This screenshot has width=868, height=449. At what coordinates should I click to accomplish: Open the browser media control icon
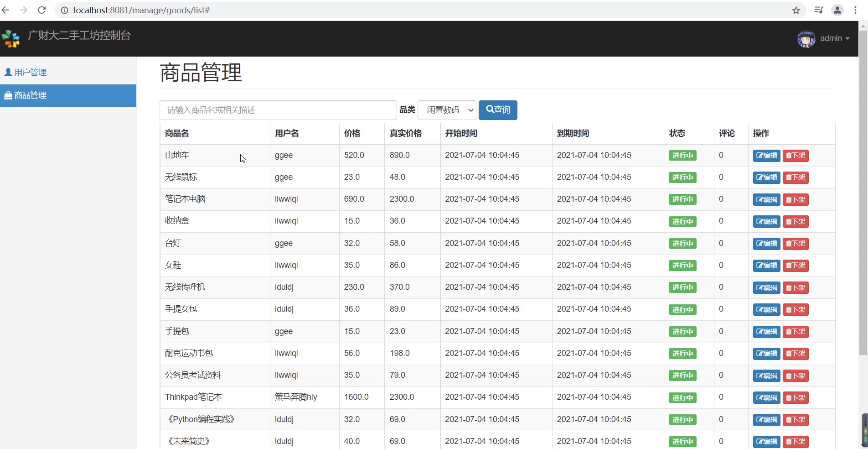[819, 10]
